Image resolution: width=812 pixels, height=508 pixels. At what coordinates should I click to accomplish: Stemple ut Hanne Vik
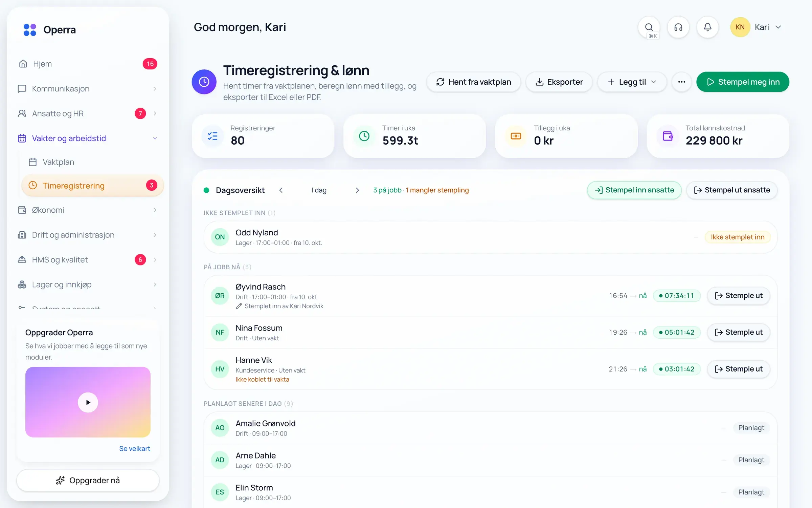[739, 369]
